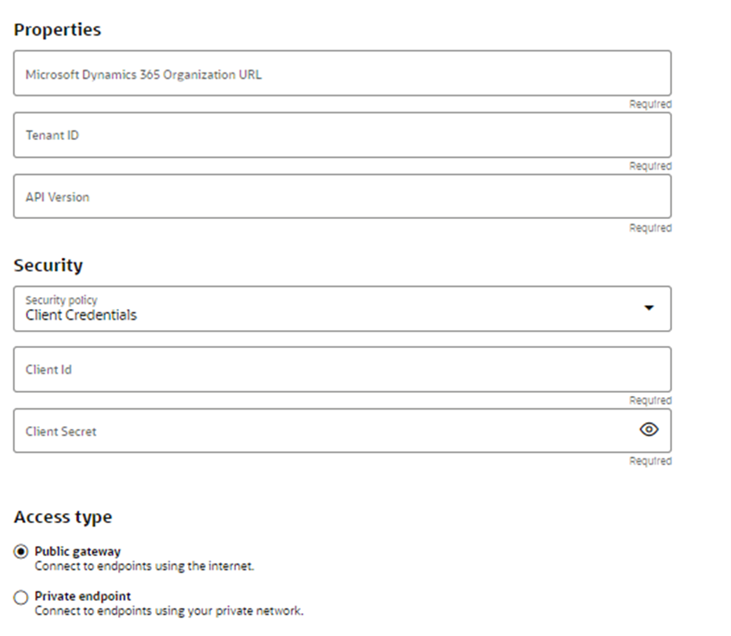The width and height of the screenshot is (731, 636).
Task: Choose the Private endpoint radio button
Action: coord(21,597)
